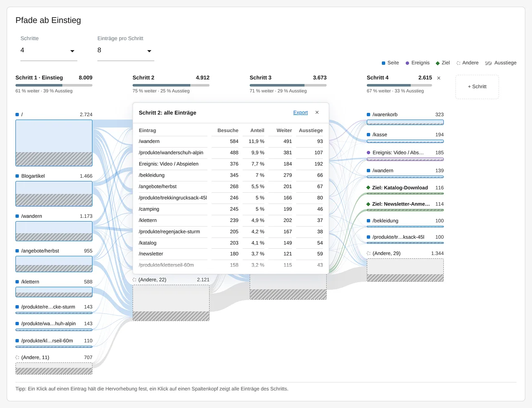
Task: Select the Blogartikel node block
Action: 54,194
